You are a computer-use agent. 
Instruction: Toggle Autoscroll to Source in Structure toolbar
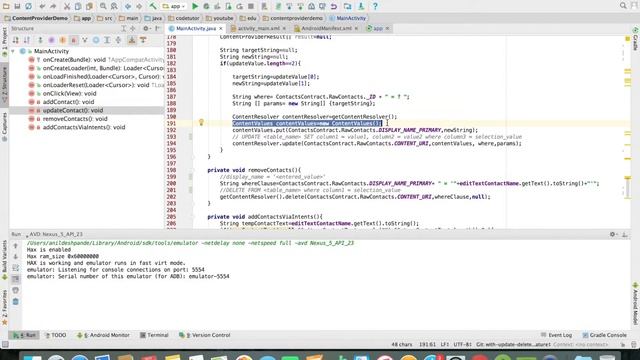click(x=132, y=40)
